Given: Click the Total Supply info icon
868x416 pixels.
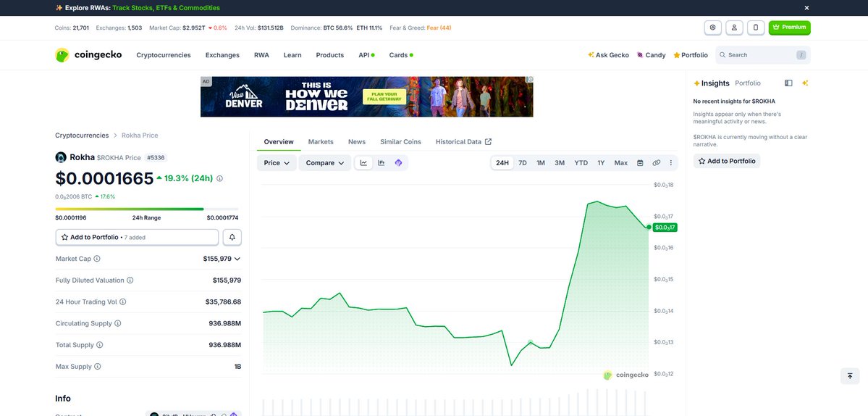Looking at the screenshot, I should (100, 345).
